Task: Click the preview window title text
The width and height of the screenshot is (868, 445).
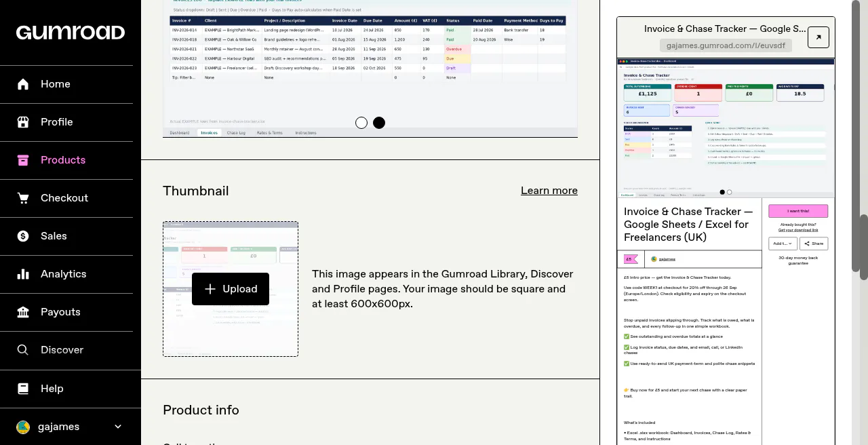Action: [725, 29]
